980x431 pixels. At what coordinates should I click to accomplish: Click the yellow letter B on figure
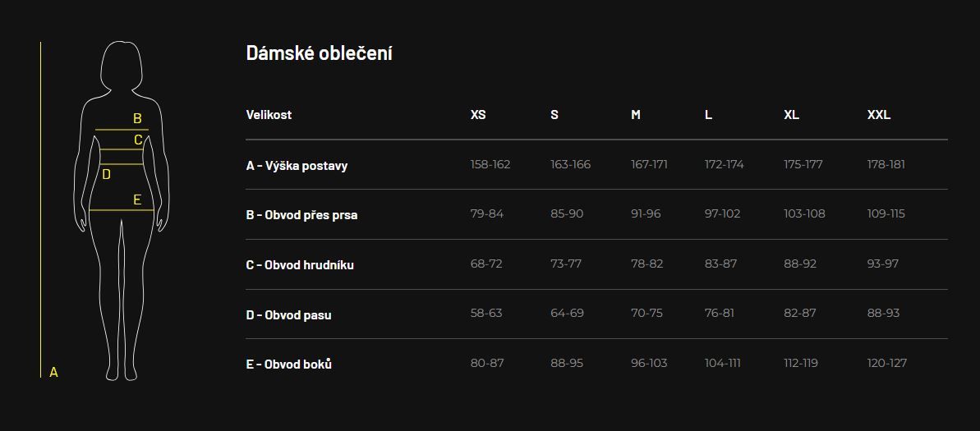coord(137,119)
